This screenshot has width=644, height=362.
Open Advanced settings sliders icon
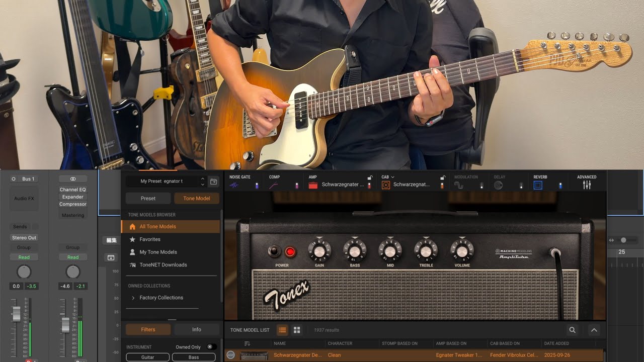coord(587,185)
